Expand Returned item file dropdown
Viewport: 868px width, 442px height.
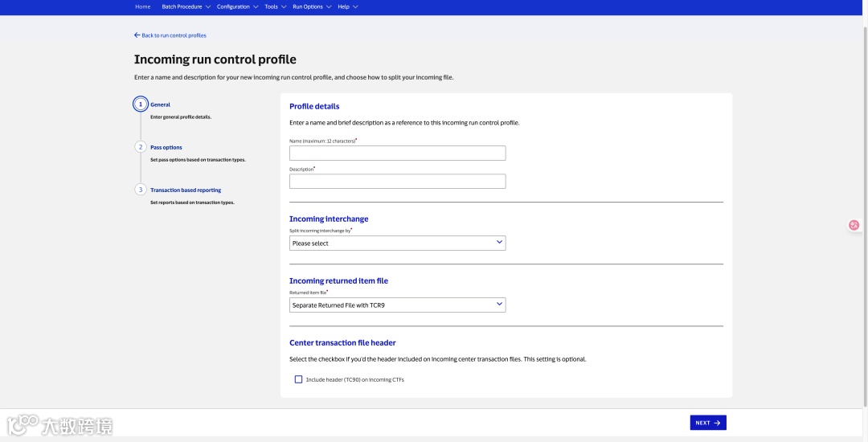tap(397, 305)
